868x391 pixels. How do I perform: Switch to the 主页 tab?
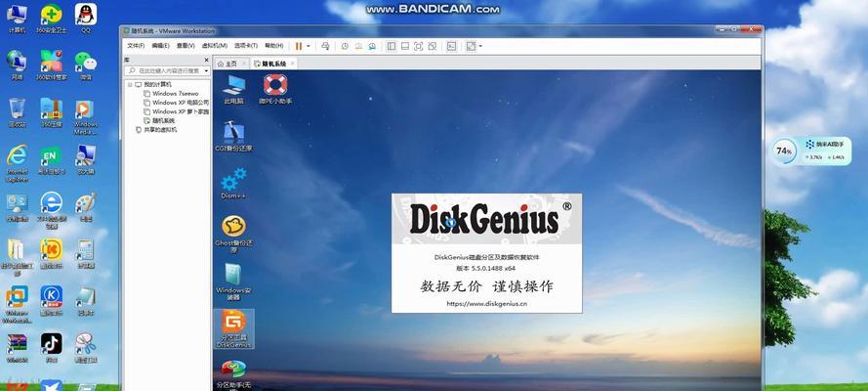pyautogui.click(x=230, y=64)
